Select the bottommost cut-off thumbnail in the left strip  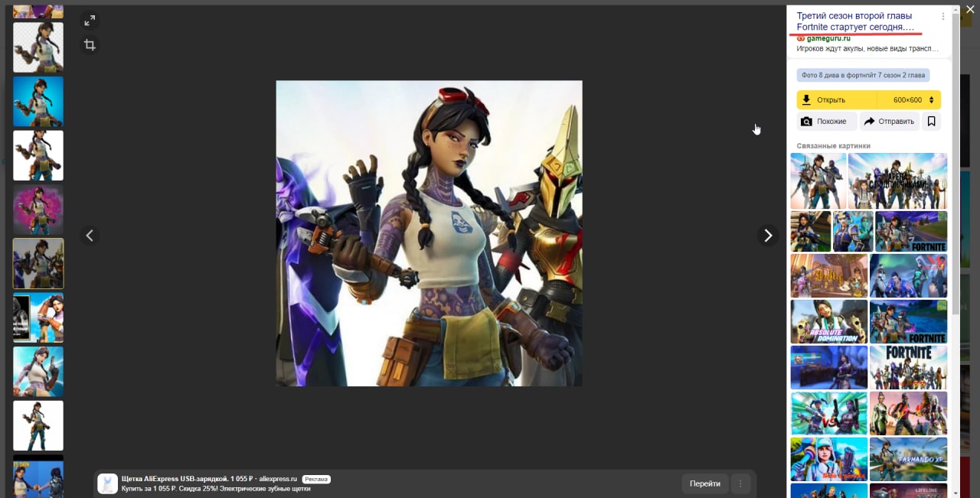click(x=38, y=476)
